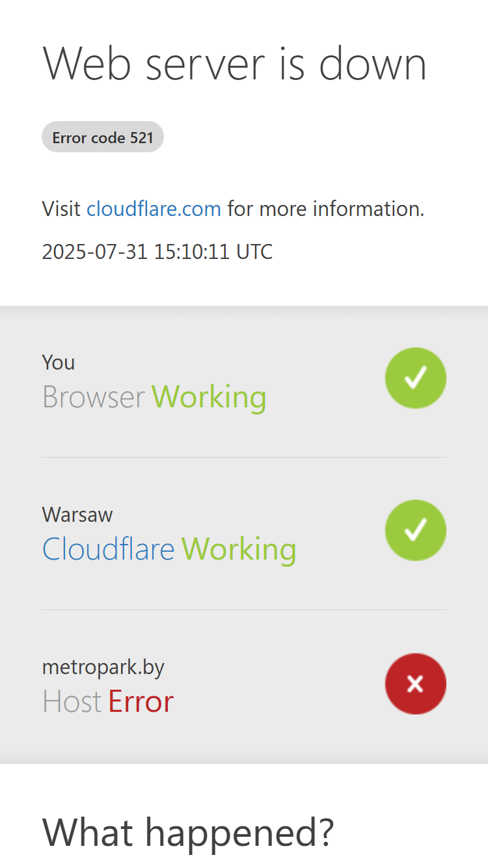The height and width of the screenshot is (868, 488).
Task: Click the red X icon beside Host
Action: pos(415,683)
